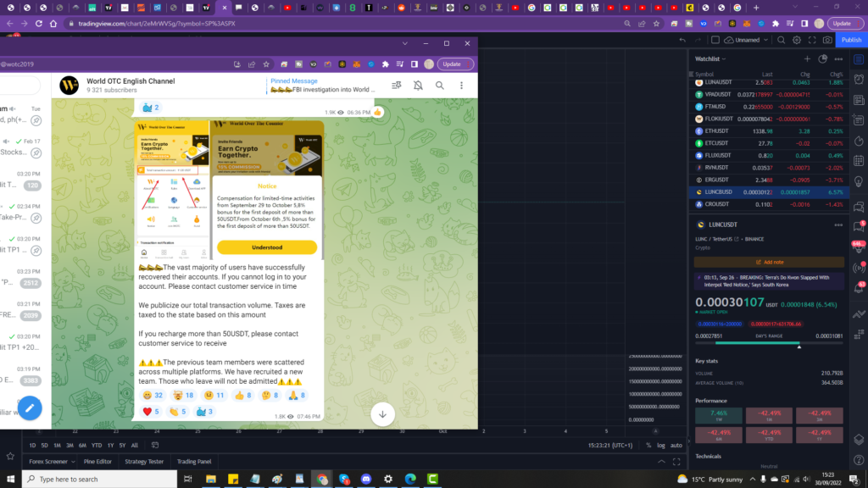Maximize the bottom panel
Screen dimensions: 868x488
click(x=676, y=462)
